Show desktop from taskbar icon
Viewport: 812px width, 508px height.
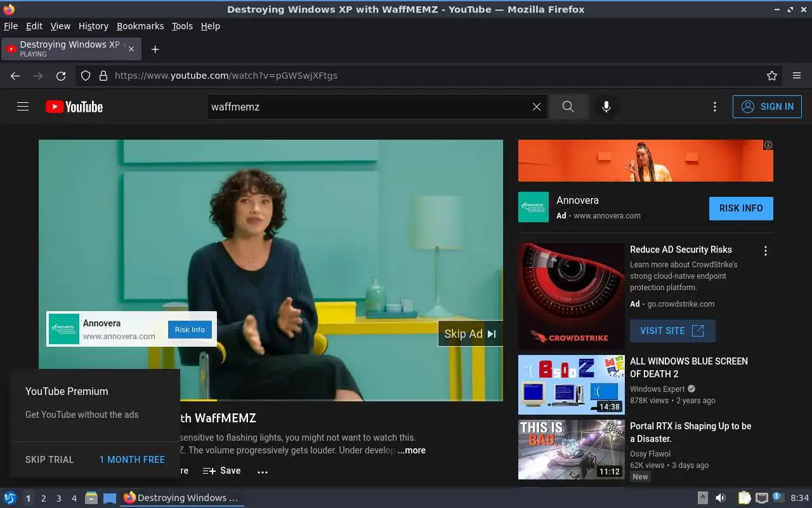(x=109, y=498)
